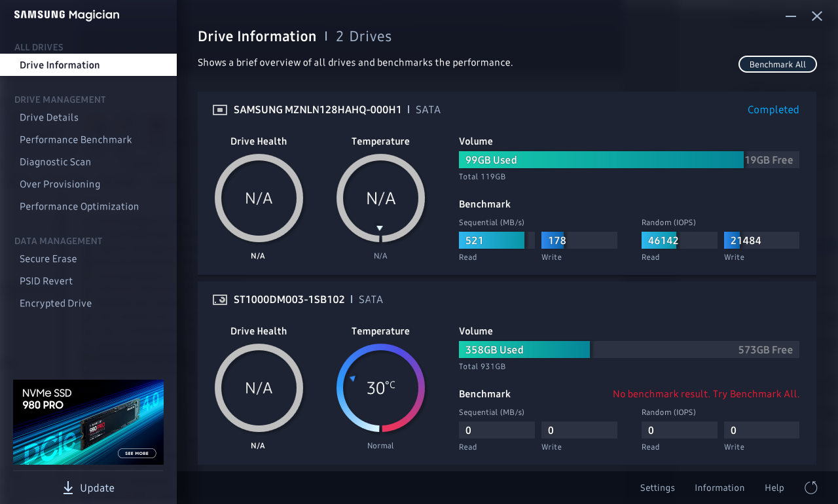Screen dimensions: 838x504
Task: Click Samsung drive Health N/A gauge
Action: pos(259,198)
